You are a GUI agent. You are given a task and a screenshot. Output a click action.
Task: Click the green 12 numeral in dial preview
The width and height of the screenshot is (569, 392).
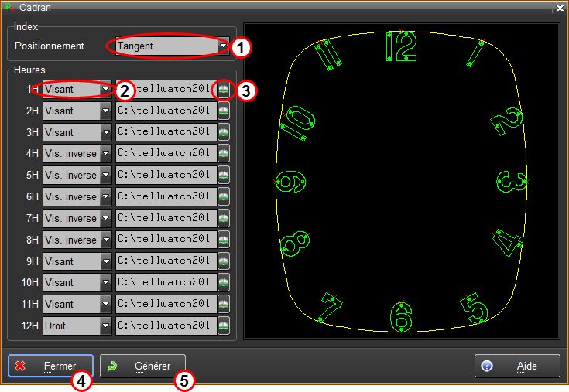pyautogui.click(x=401, y=48)
